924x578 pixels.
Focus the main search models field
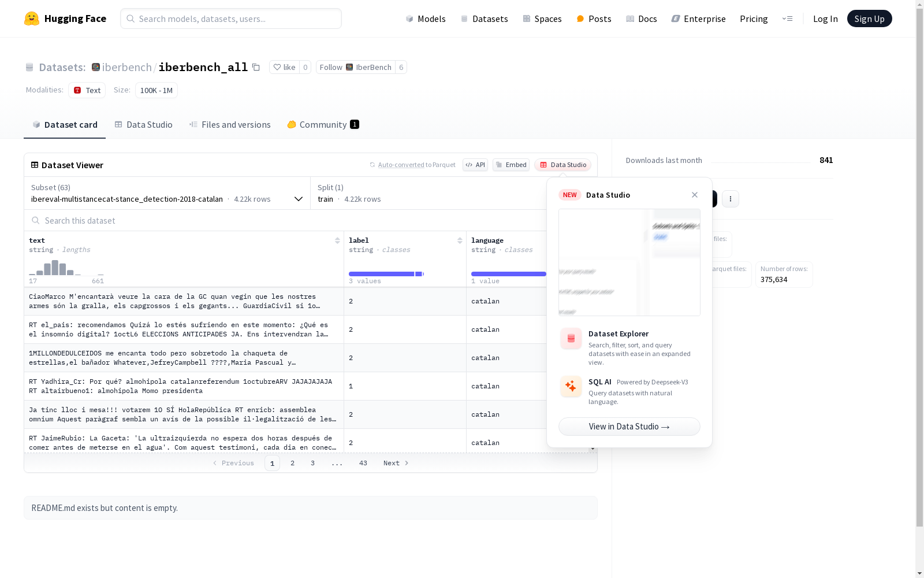point(231,18)
